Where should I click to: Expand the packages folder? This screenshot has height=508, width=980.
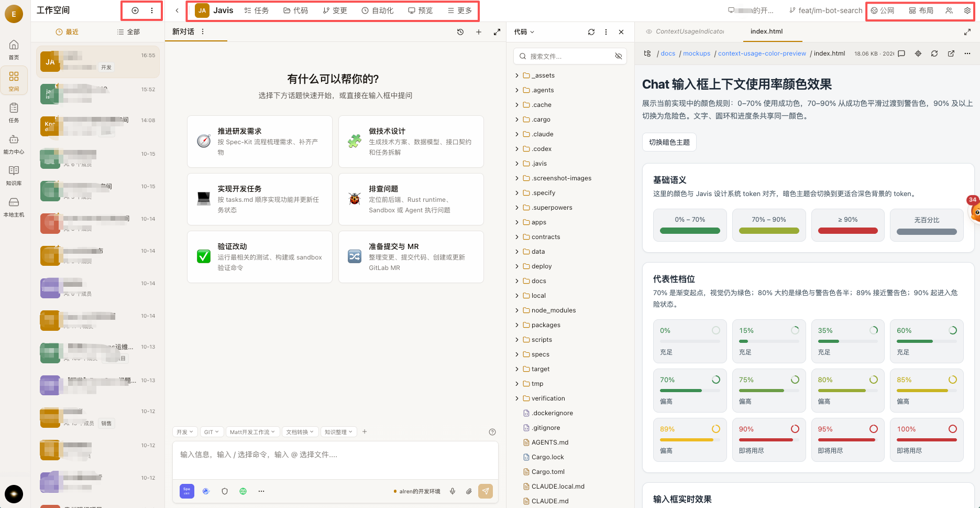pos(546,325)
